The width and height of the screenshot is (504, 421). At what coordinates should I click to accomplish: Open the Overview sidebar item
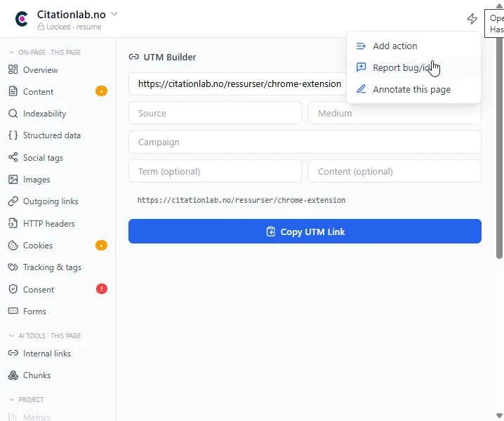click(58, 69)
